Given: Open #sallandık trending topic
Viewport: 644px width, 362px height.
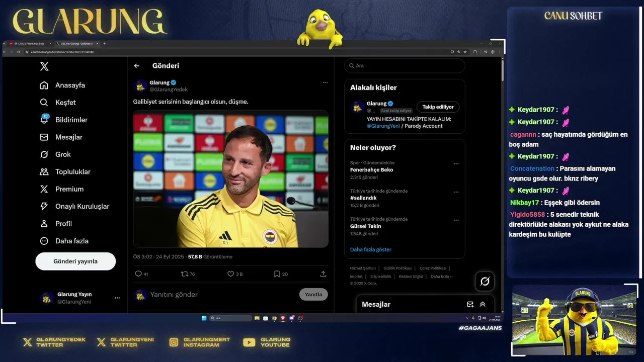Looking at the screenshot, I should click(x=405, y=198).
